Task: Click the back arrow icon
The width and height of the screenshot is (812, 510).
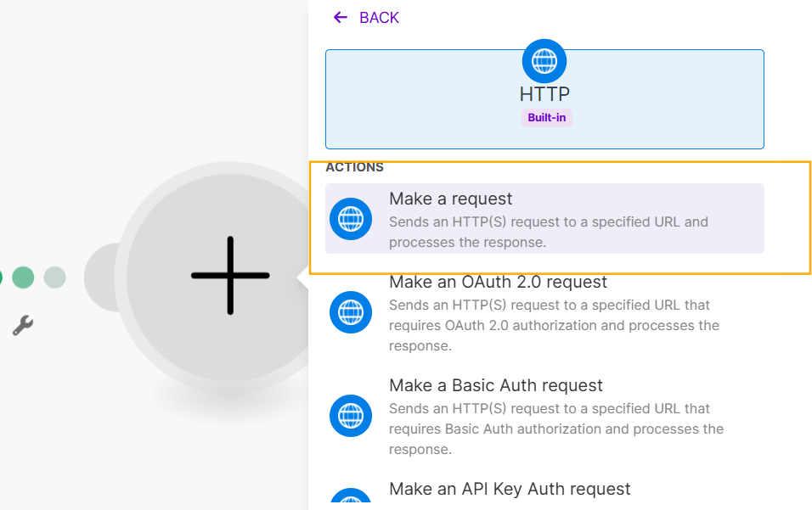Action: (341, 17)
